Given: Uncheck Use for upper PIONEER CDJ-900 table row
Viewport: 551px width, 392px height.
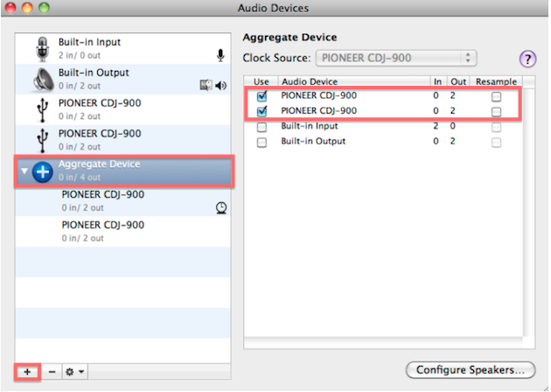Looking at the screenshot, I should (262, 95).
